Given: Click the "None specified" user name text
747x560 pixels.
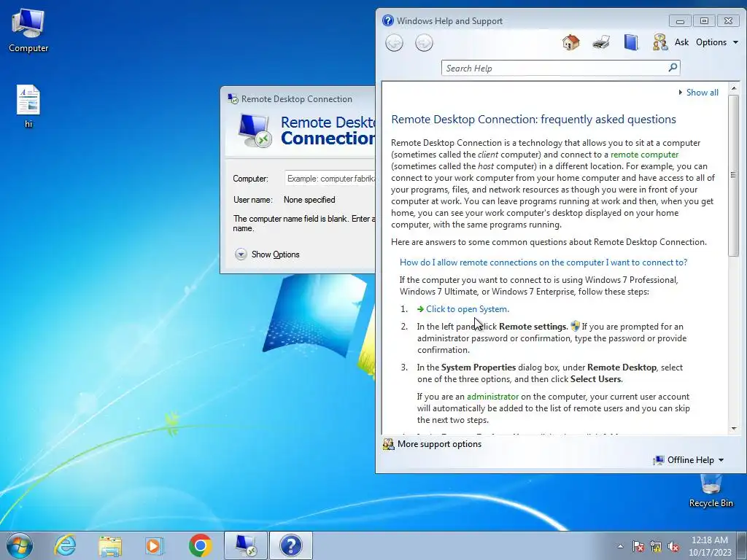Looking at the screenshot, I should 309,200.
